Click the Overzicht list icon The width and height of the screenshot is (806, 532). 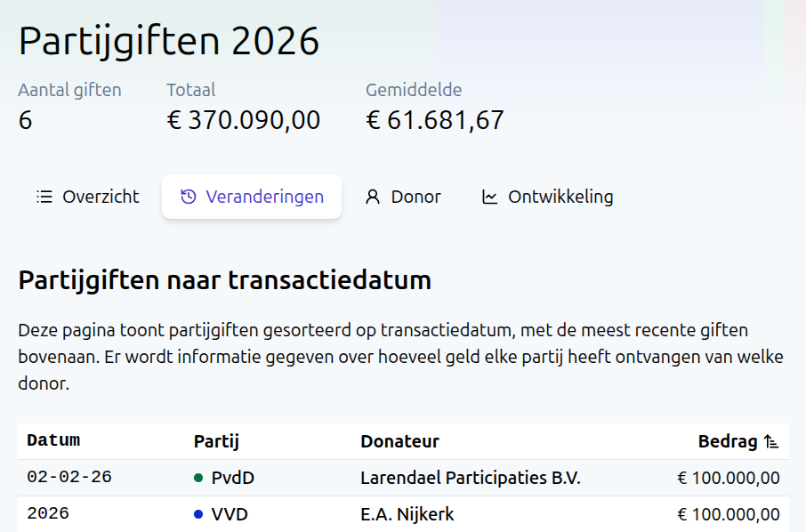pyautogui.click(x=44, y=197)
